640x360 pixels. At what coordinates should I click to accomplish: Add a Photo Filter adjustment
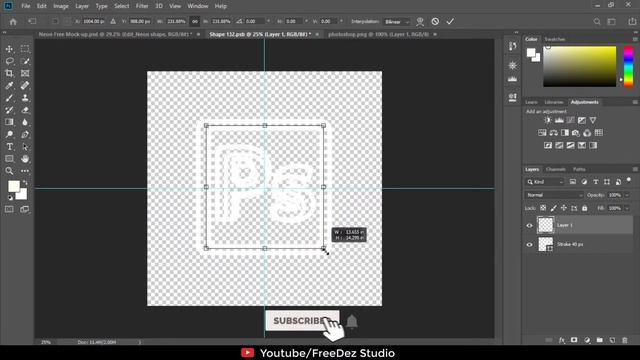(576, 133)
